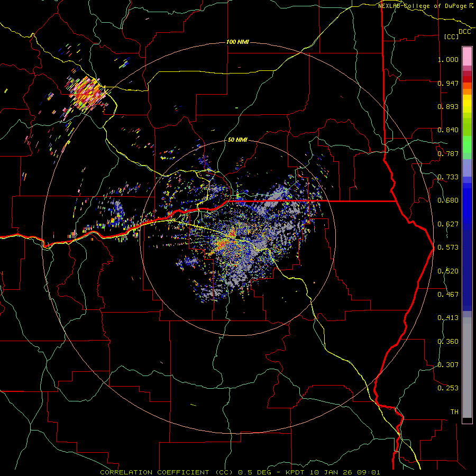476x476 pixels.
Task: Click the 0.893 scale value
Action: 448,106
